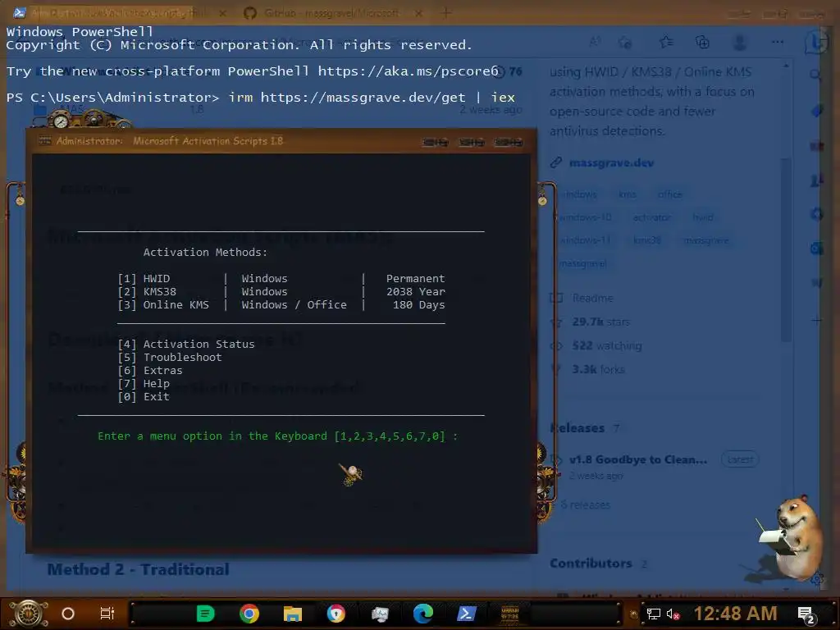Click the massgrave topic tag
The image size is (840, 630).
tap(706, 240)
